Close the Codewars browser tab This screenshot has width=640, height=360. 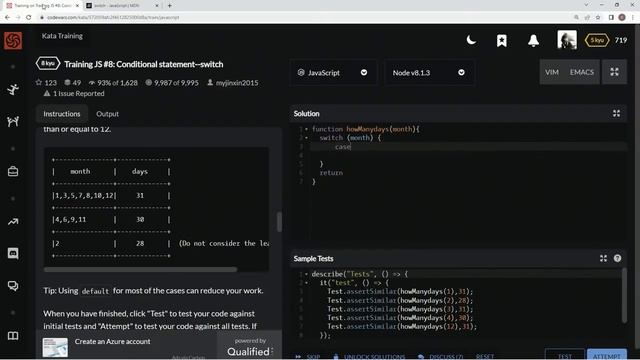point(77,6)
